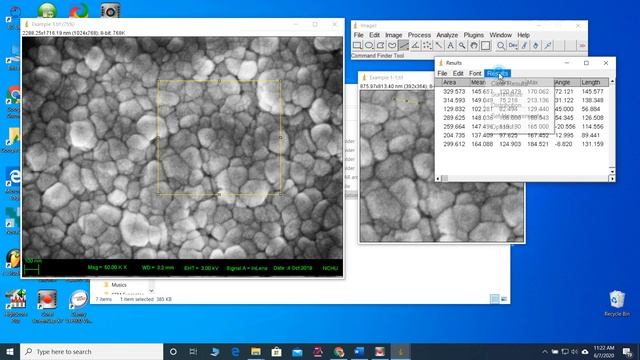Click Length value 56.884
Image resolution: width=640 pixels, height=360 pixels.
tap(591, 109)
